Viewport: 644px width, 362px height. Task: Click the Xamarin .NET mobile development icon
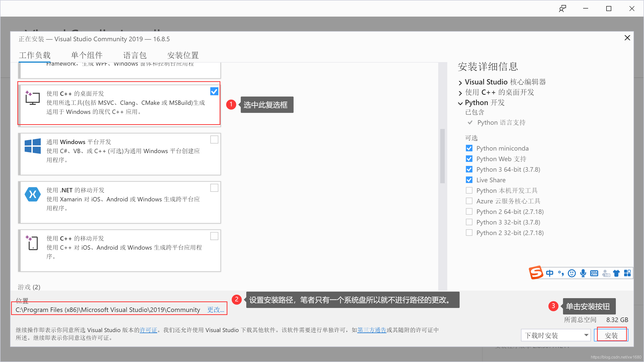(x=33, y=194)
